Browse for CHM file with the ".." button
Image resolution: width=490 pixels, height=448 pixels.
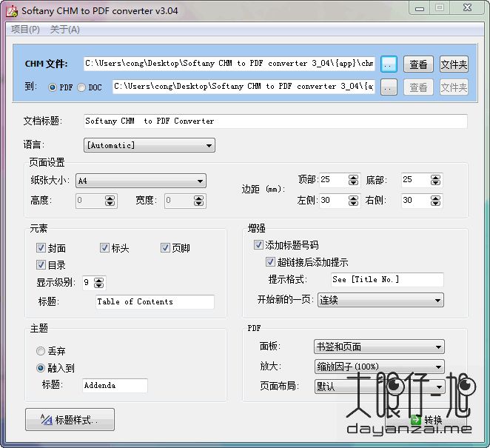389,64
